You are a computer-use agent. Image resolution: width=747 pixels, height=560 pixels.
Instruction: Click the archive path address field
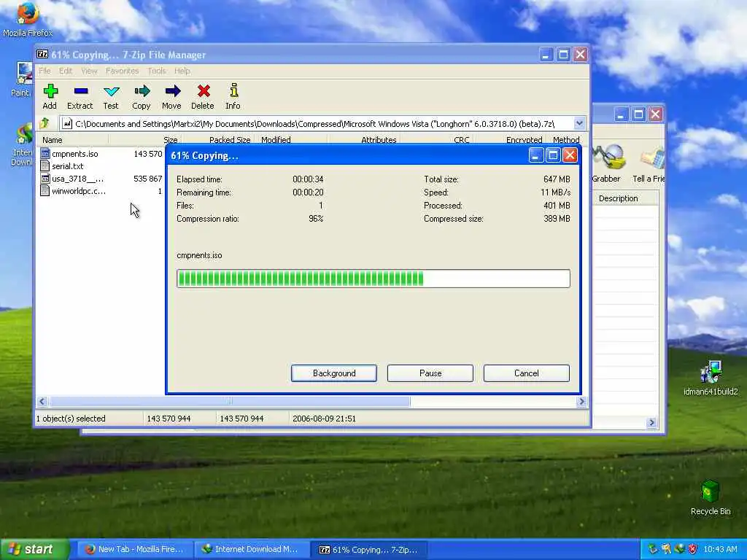point(315,124)
